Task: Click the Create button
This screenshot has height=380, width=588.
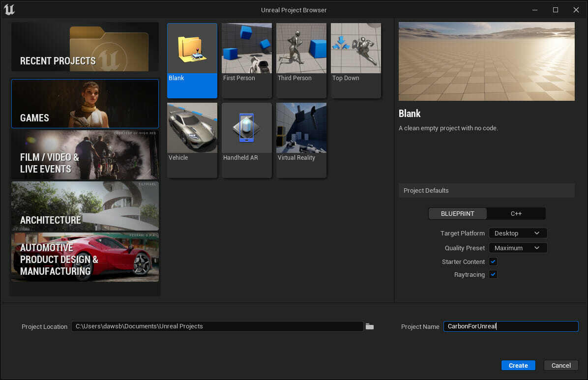Action: point(518,365)
